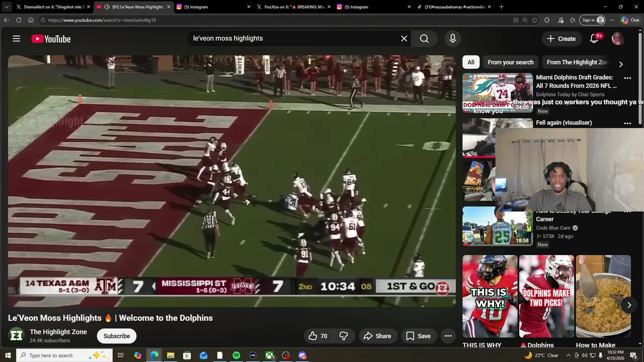This screenshot has width=644, height=362.
Task: Start voice search with the microphone icon
Action: point(453,39)
